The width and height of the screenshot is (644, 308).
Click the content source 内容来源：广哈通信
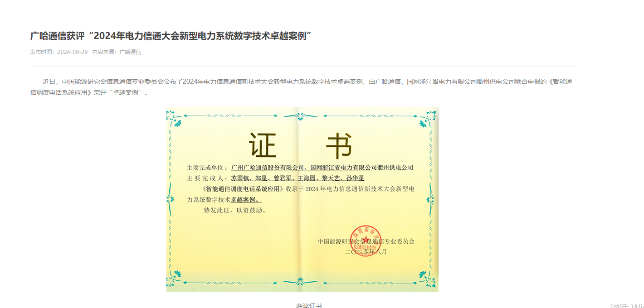click(x=117, y=52)
